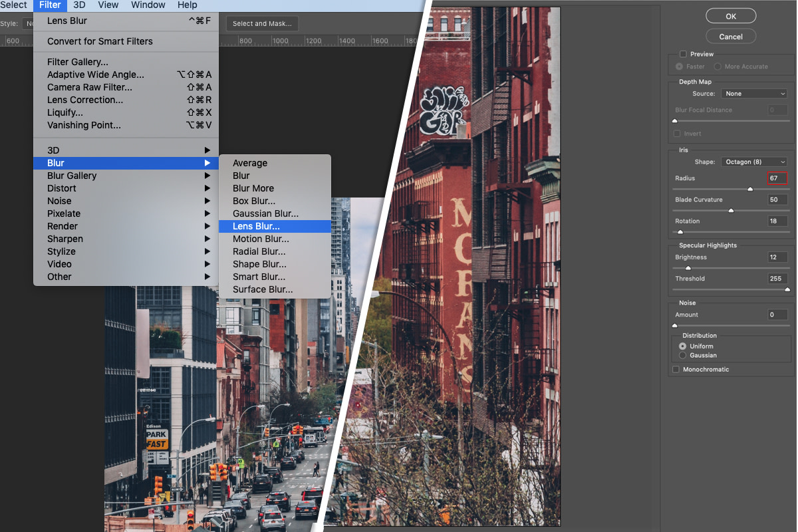Open the 3D menu in menu bar
The height and width of the screenshot is (532, 798).
click(79, 5)
